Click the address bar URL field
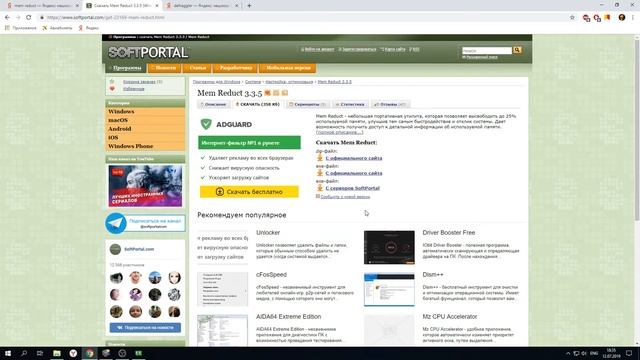The image size is (640, 360). (302, 18)
